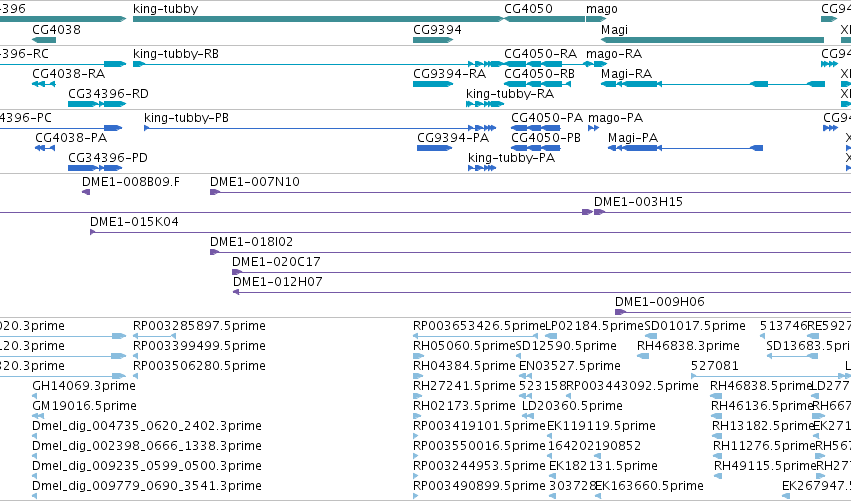Image resolution: width=851 pixels, height=501 pixels.
Task: Click protein Magi-PA
Action: pos(685,148)
